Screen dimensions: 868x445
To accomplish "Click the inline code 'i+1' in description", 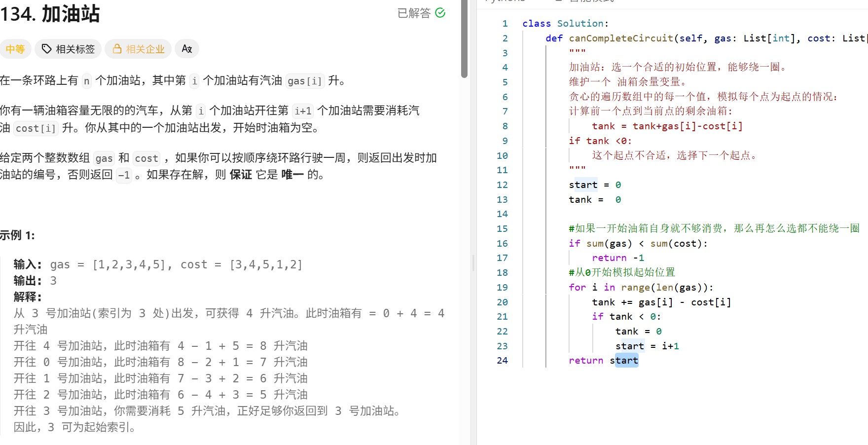I will (x=303, y=111).
